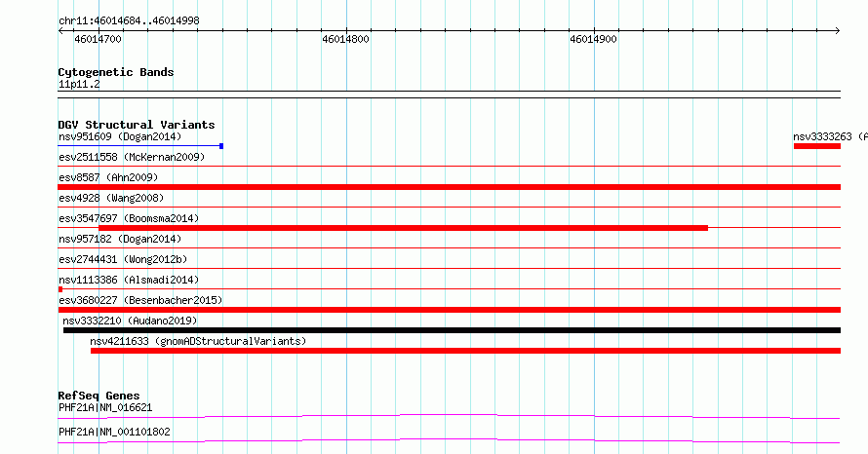Image resolution: width=868 pixels, height=454 pixels.
Task: Open esv8587 (Ahn2009) variant label
Action: [108, 177]
